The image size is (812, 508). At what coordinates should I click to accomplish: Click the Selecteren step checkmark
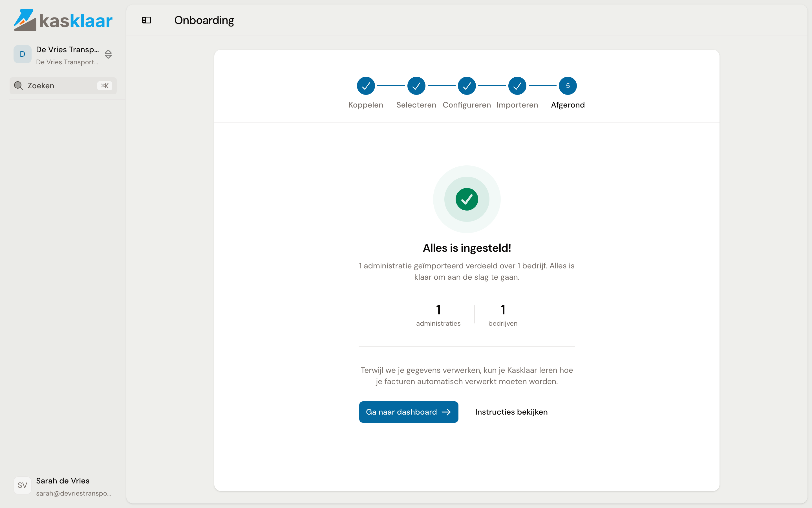coord(416,86)
